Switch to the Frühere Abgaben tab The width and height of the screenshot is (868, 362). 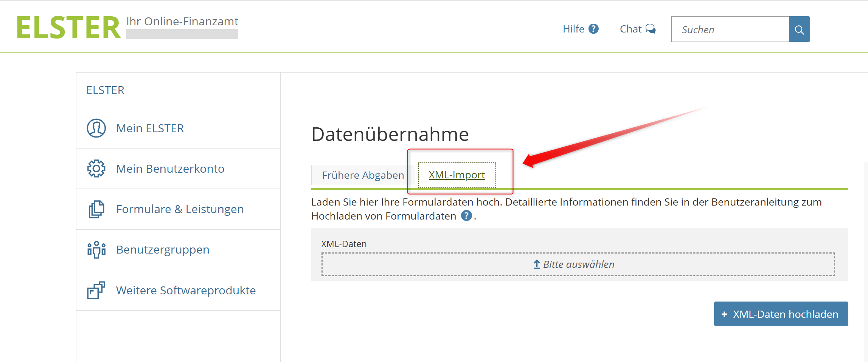pyautogui.click(x=363, y=175)
